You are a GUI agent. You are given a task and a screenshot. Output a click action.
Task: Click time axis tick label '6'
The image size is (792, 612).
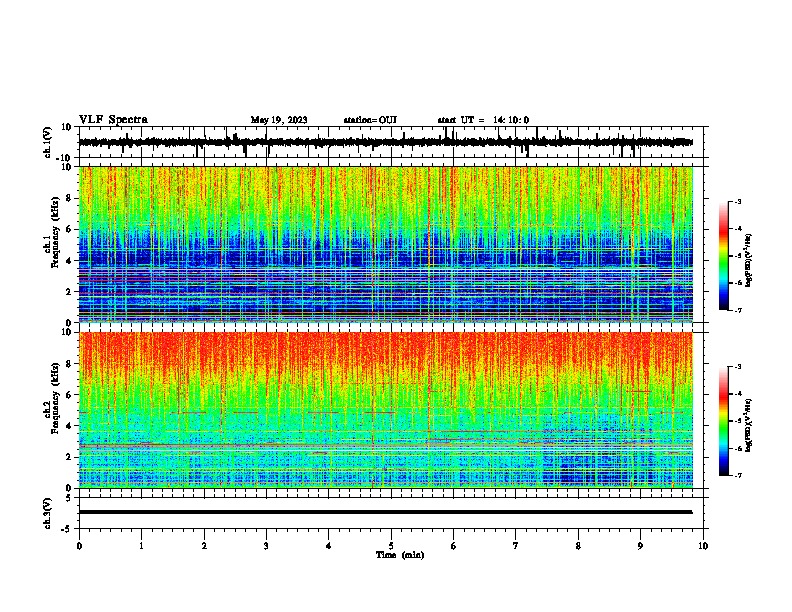tap(454, 546)
